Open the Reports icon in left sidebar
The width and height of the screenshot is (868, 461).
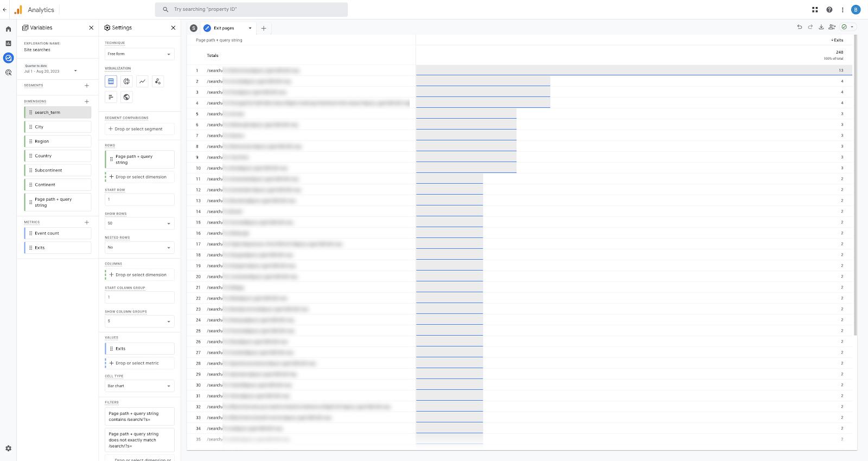8,43
